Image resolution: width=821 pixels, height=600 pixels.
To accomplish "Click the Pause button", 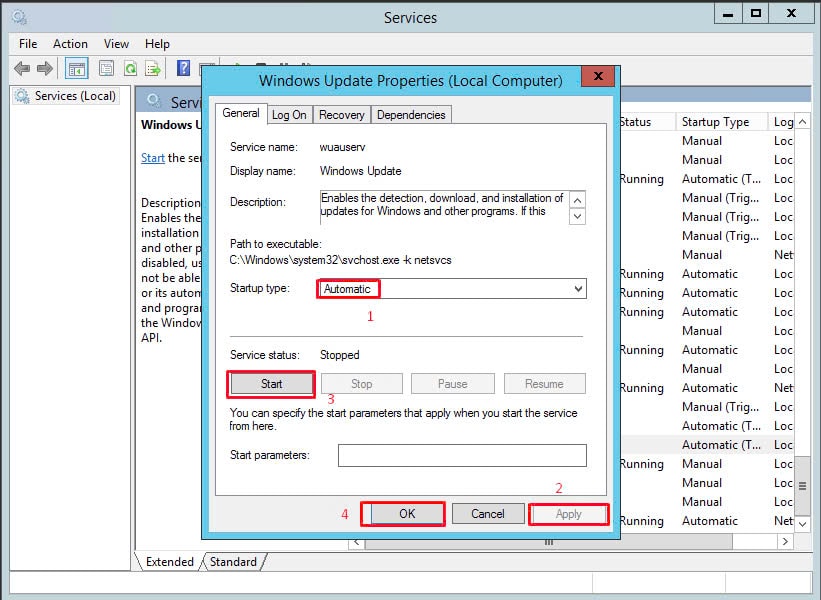I will [x=452, y=384].
